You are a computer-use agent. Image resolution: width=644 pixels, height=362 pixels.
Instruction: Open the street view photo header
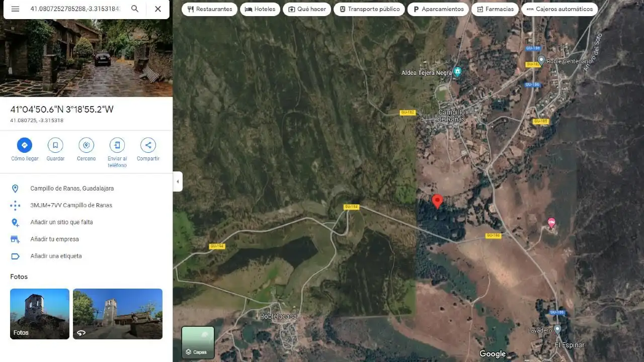tap(86, 58)
